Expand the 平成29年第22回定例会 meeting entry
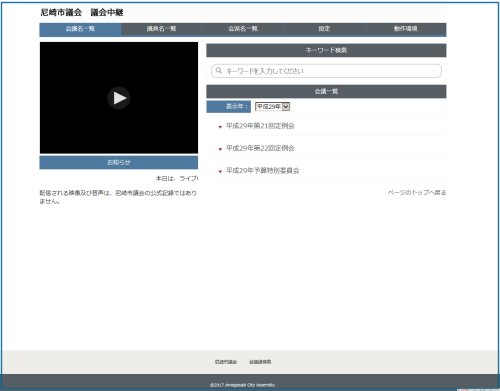This screenshot has width=500, height=391. pyautogui.click(x=260, y=148)
